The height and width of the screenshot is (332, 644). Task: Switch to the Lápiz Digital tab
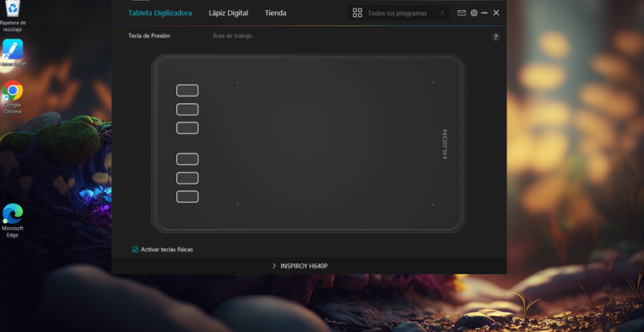coord(228,13)
